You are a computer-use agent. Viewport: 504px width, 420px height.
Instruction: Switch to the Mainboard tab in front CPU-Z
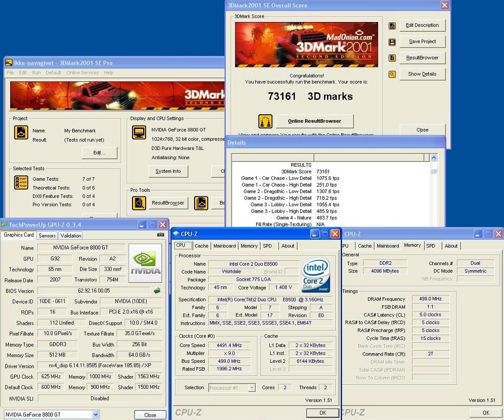(225, 246)
